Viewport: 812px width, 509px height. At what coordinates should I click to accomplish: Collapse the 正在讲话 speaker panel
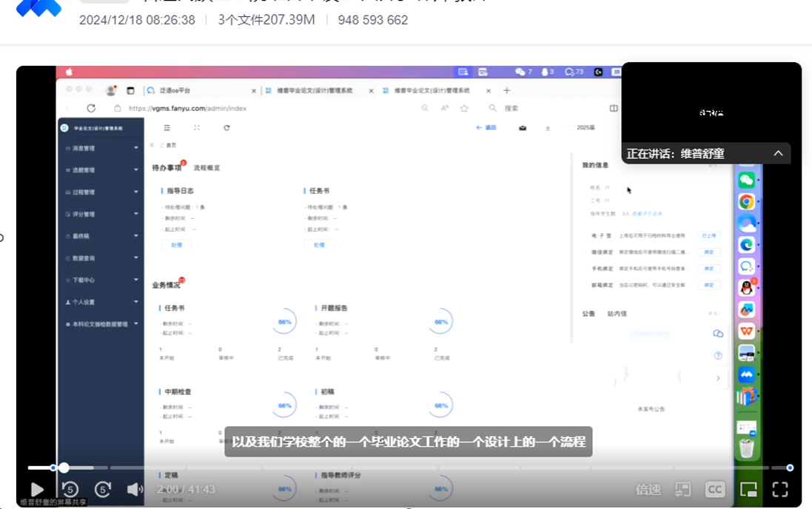(778, 153)
